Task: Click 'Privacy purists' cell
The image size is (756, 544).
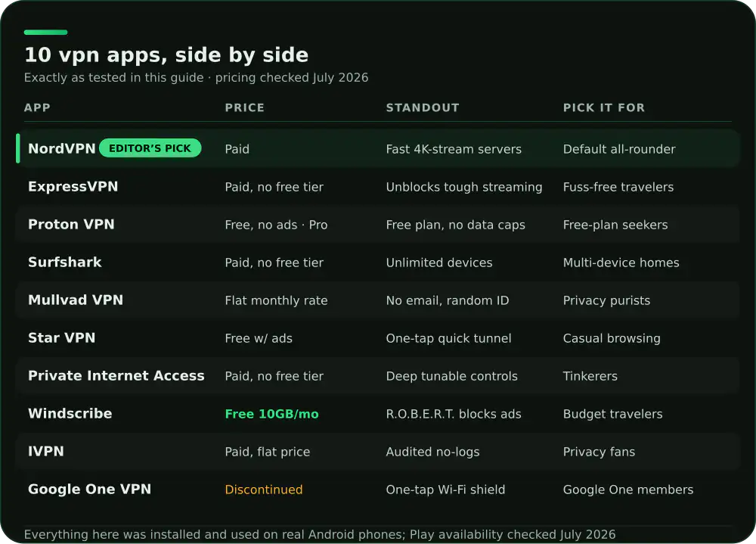Action: [x=606, y=300]
